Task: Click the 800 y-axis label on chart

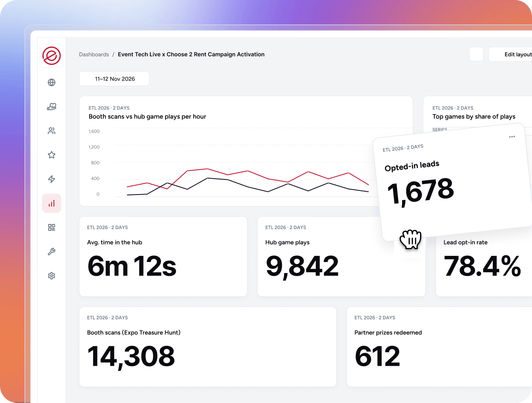Action: [x=95, y=163]
